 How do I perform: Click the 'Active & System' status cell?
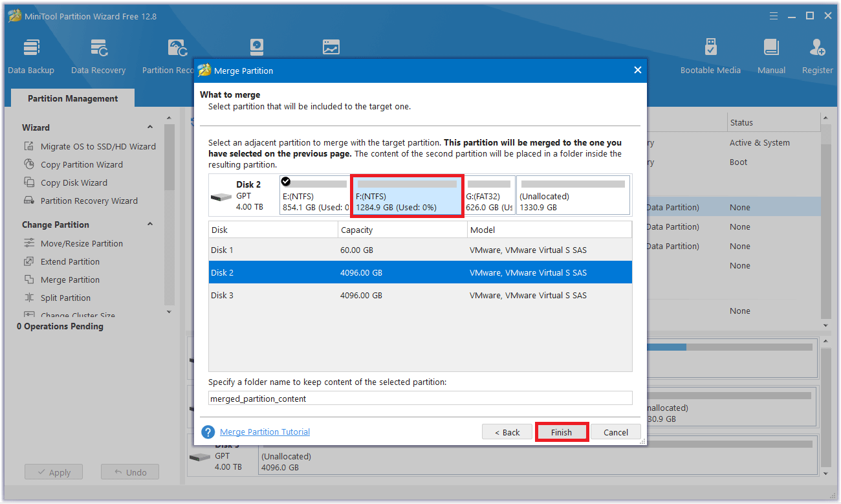pos(759,143)
